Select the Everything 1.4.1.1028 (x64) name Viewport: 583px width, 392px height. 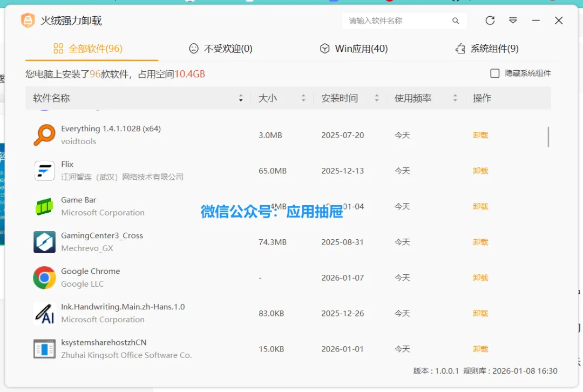pos(111,129)
